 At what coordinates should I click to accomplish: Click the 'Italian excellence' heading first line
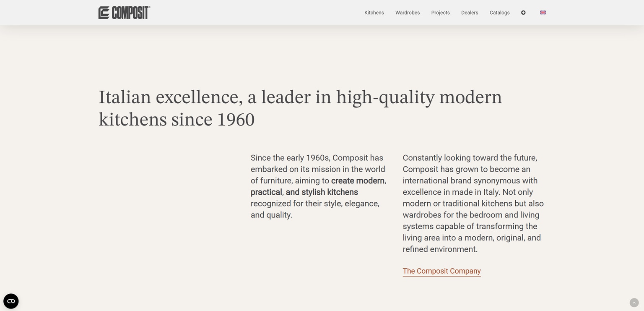point(300,97)
